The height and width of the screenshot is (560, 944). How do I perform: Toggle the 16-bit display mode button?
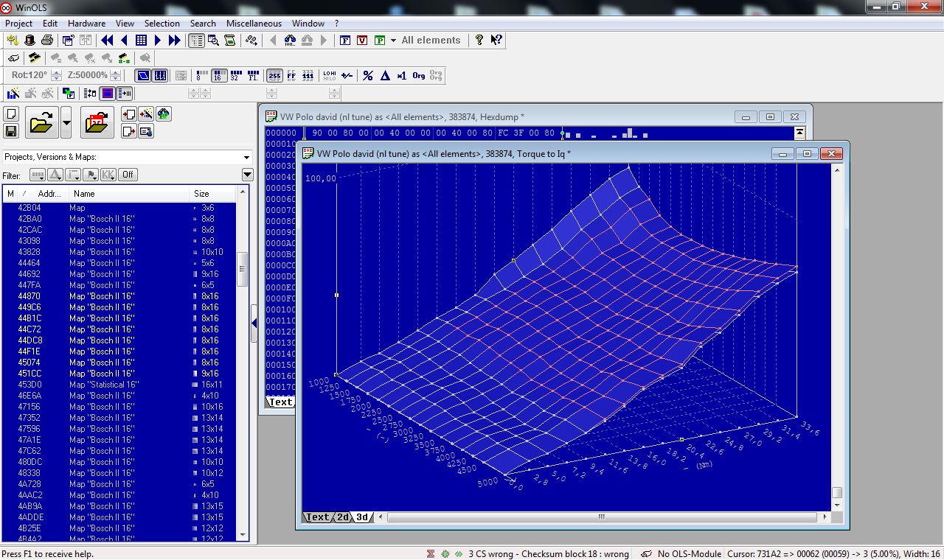[x=218, y=75]
